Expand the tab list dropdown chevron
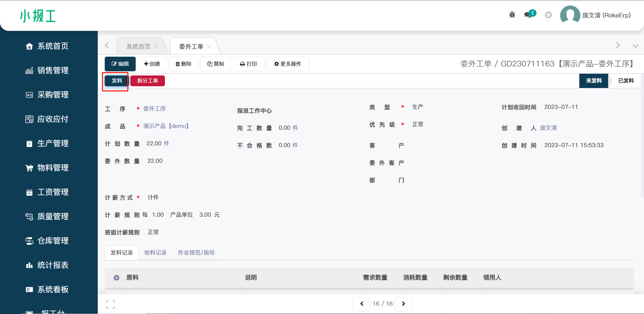The height and width of the screenshot is (314, 644). pos(635,46)
